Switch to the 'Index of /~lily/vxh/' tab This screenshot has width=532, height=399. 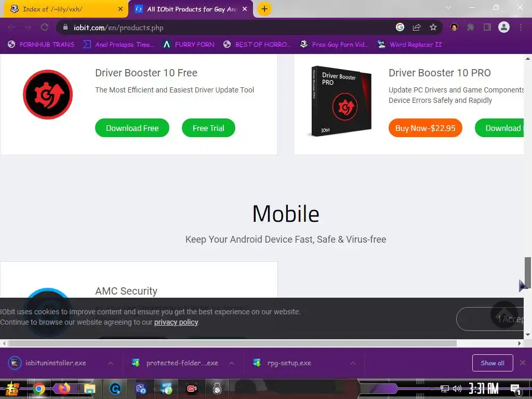click(64, 9)
